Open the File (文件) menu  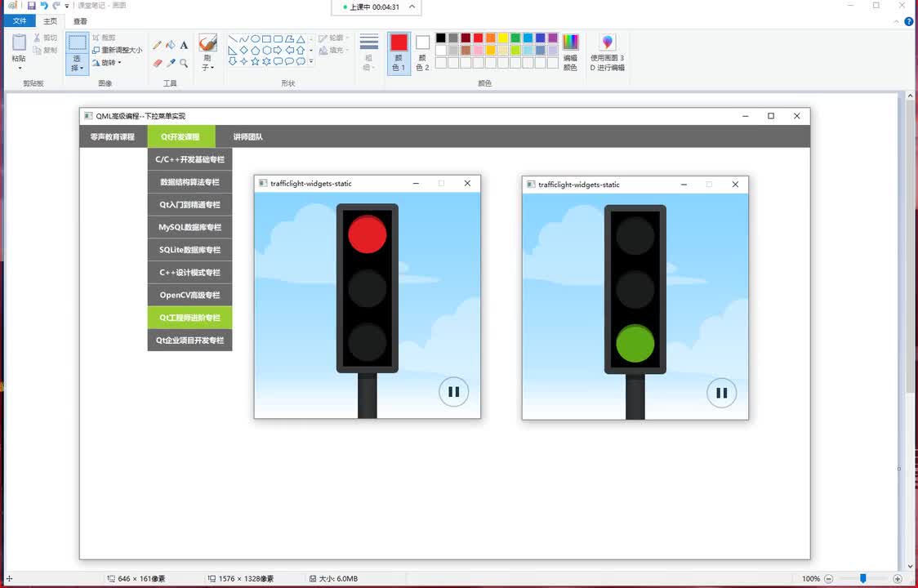[x=20, y=21]
